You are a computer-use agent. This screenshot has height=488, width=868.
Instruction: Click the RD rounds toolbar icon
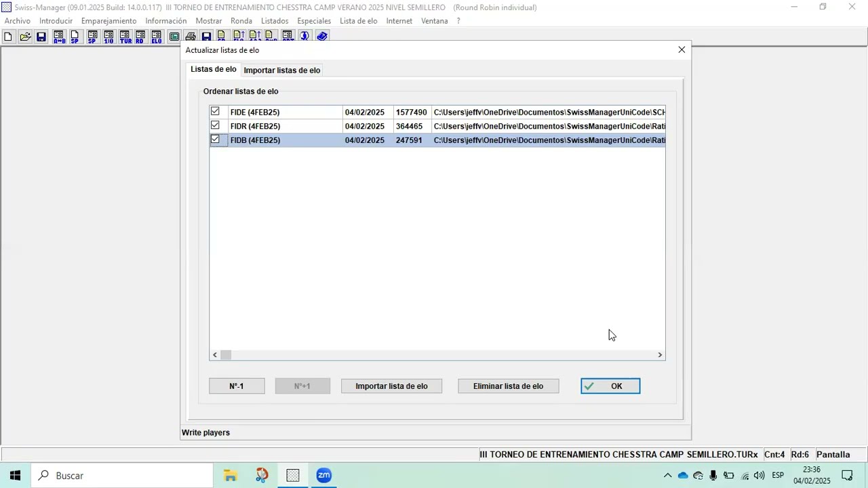pyautogui.click(x=140, y=37)
